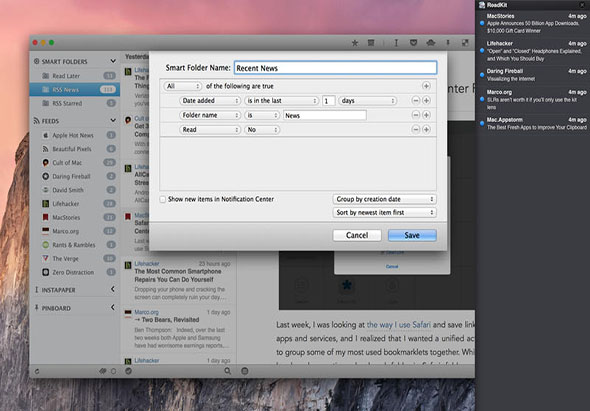Open the Folder name criteria dropdown
The image size is (590, 411).
pyautogui.click(x=210, y=116)
